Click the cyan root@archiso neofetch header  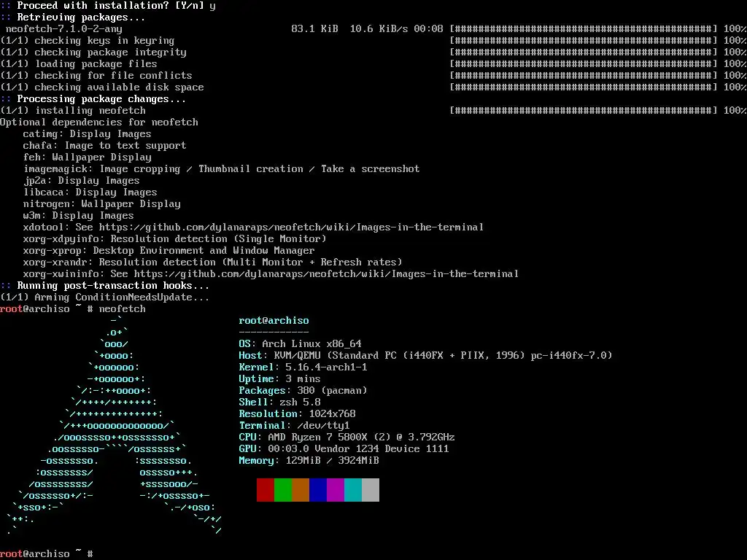[274, 321]
